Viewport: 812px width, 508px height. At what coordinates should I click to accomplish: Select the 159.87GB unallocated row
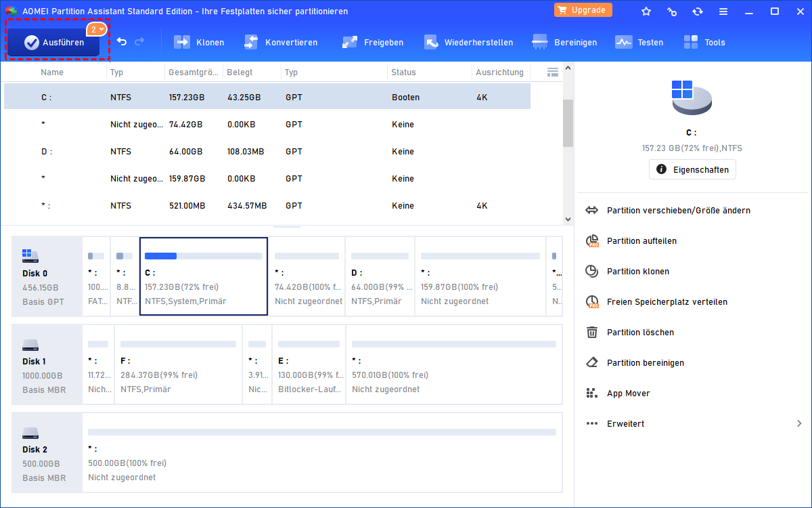click(x=267, y=178)
